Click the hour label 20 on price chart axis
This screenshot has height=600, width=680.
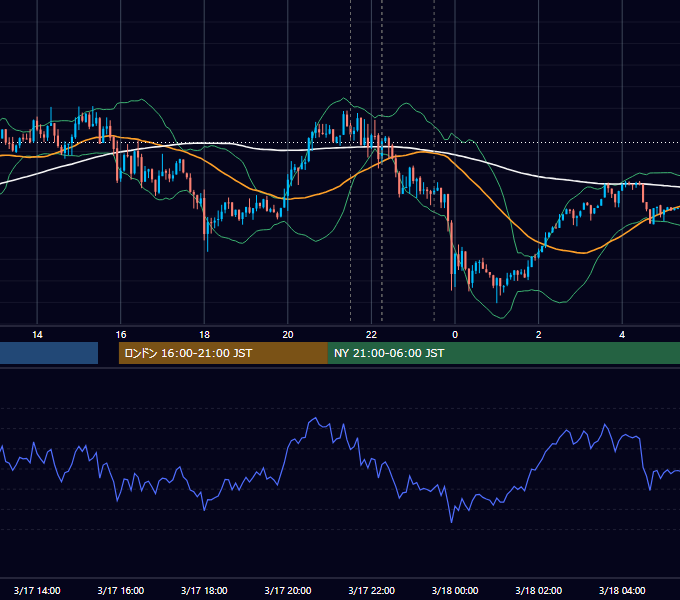click(288, 335)
